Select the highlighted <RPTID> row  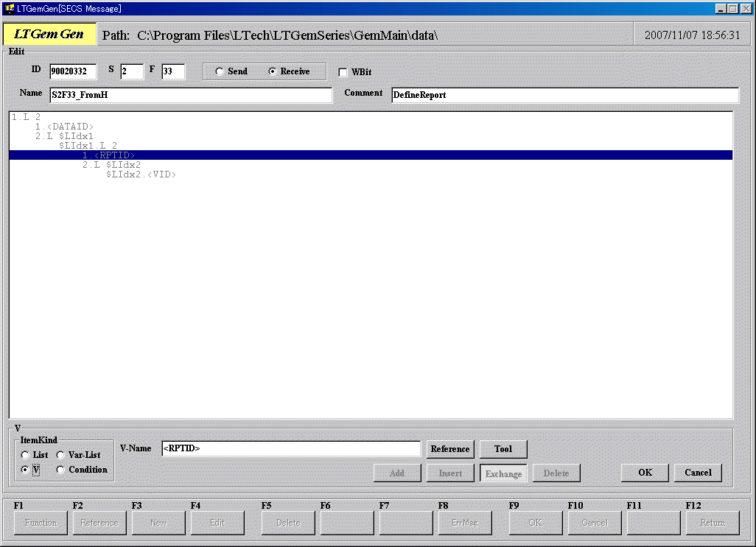(x=108, y=155)
